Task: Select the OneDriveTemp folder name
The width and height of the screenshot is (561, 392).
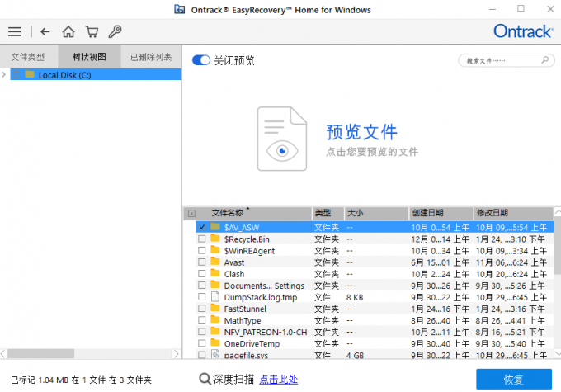Action: [x=252, y=343]
